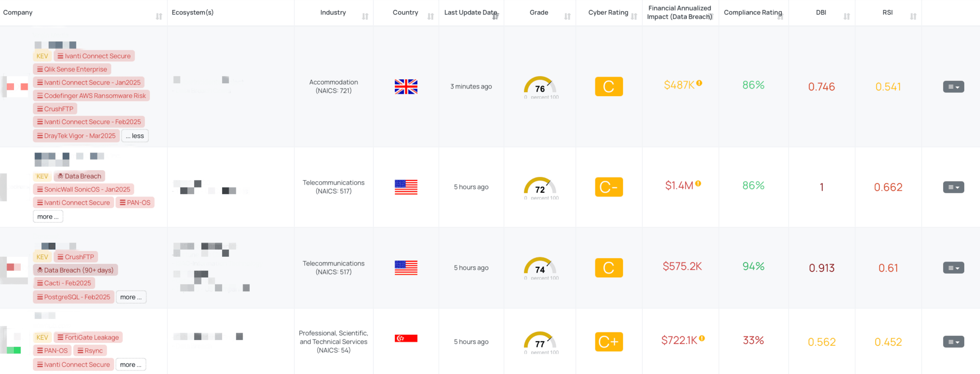Open action menu for Singapore company row
Viewport: 980px width, 374px height.
(x=953, y=342)
